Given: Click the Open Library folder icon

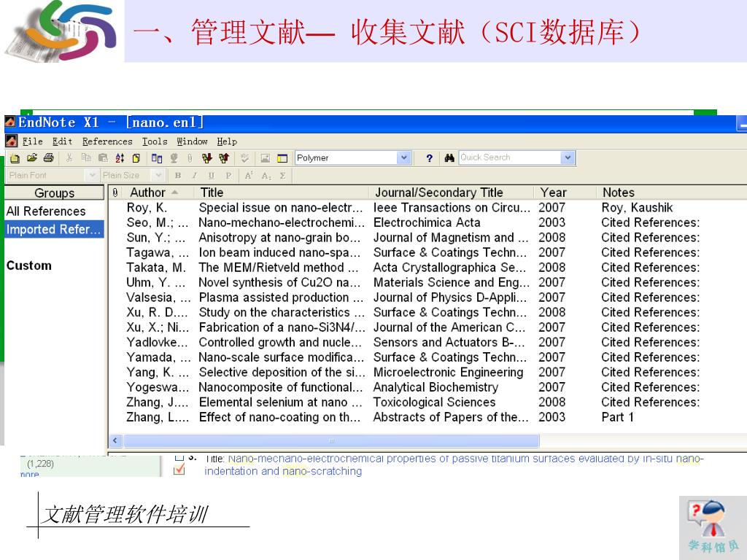Looking at the screenshot, I should pos(32,158).
